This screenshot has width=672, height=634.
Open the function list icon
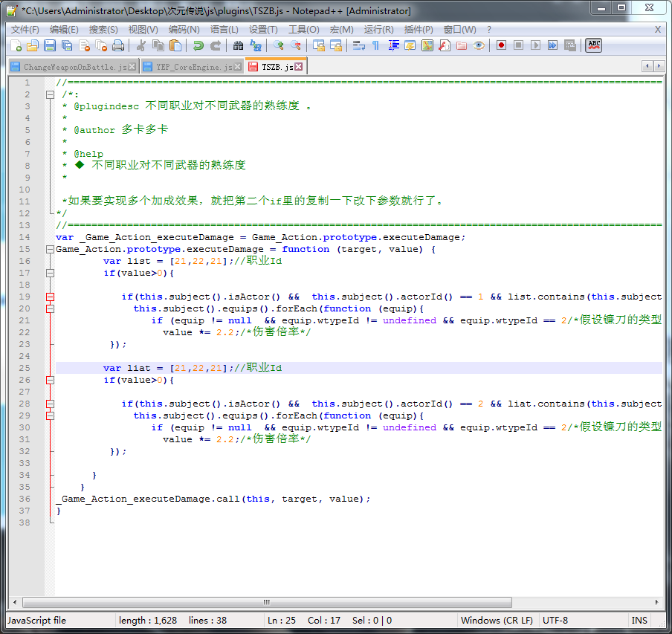coord(445,45)
